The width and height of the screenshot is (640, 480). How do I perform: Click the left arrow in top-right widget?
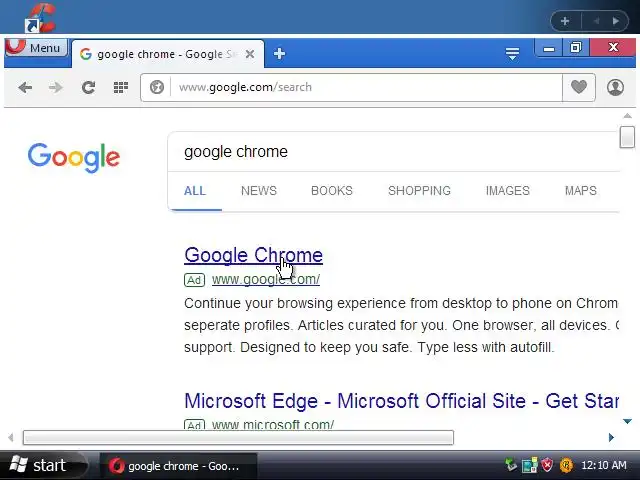coord(596,21)
